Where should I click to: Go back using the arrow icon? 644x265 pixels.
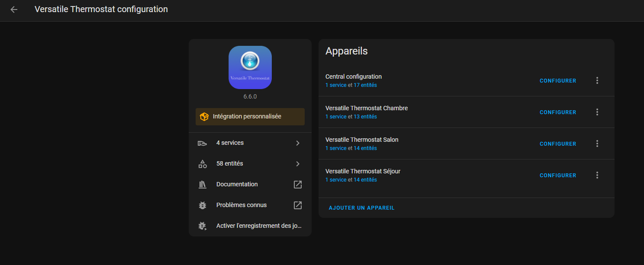pos(14,10)
